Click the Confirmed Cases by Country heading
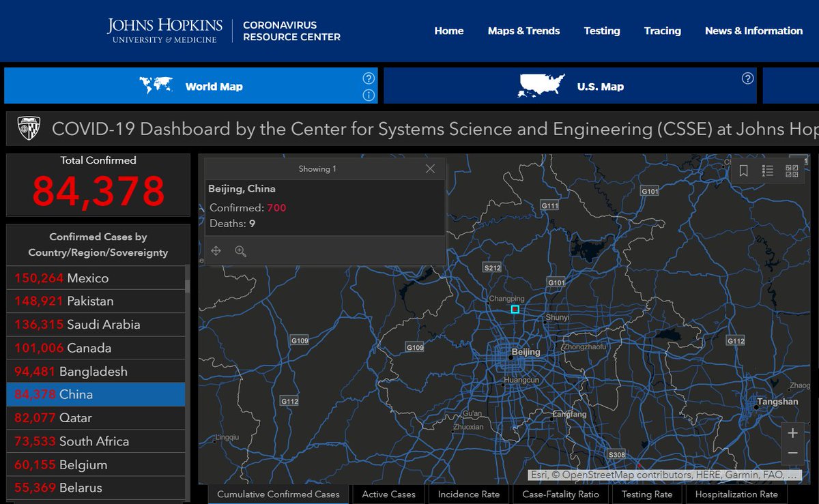 98,245
